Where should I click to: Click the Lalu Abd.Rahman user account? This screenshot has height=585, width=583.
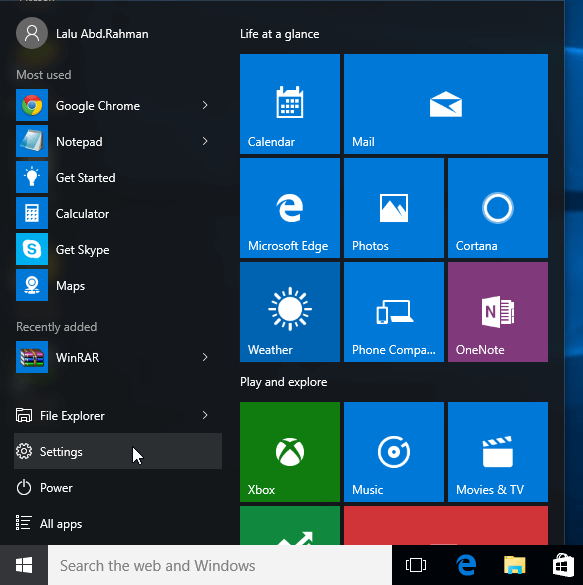(82, 34)
